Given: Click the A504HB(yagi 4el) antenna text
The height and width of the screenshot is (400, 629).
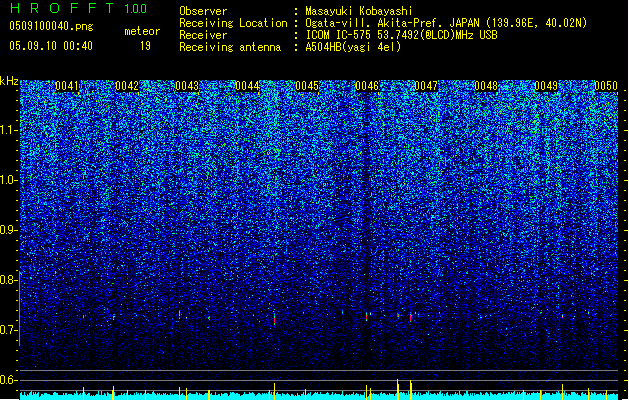Looking at the screenshot, I should pos(353,47).
